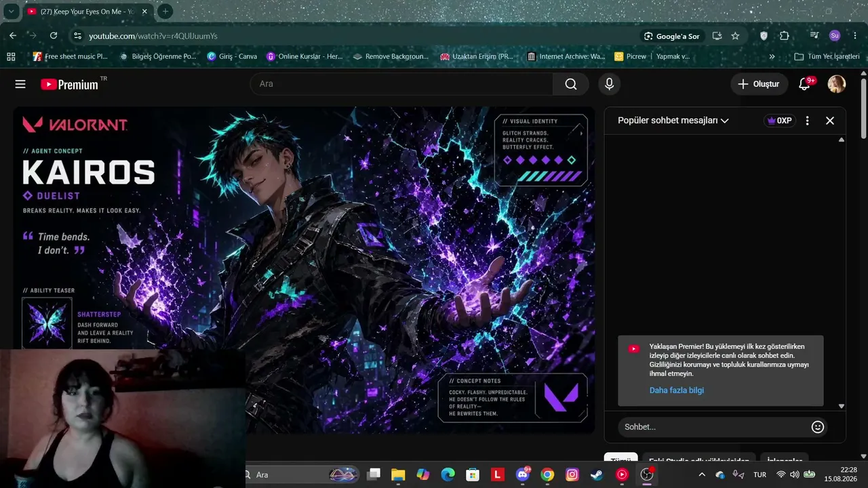Open the tab search dropdown arrow
This screenshot has width=868, height=488.
[12, 12]
